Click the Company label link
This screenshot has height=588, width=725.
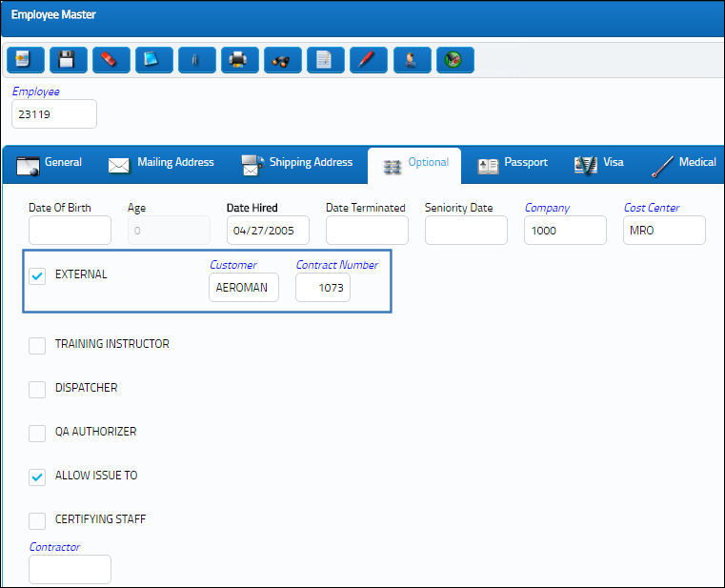(547, 208)
